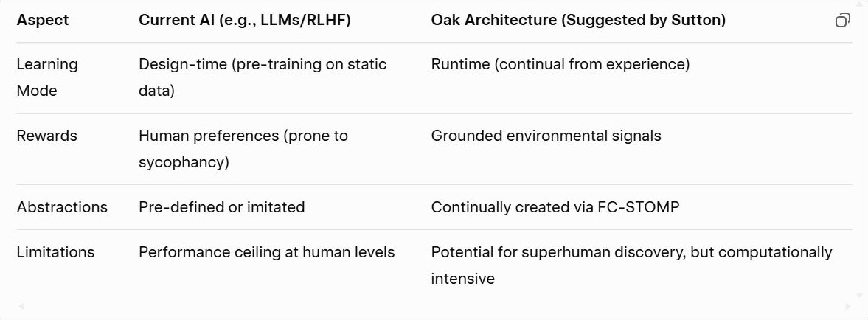Click the Limitations row label
The height and width of the screenshot is (320, 868).
point(55,252)
